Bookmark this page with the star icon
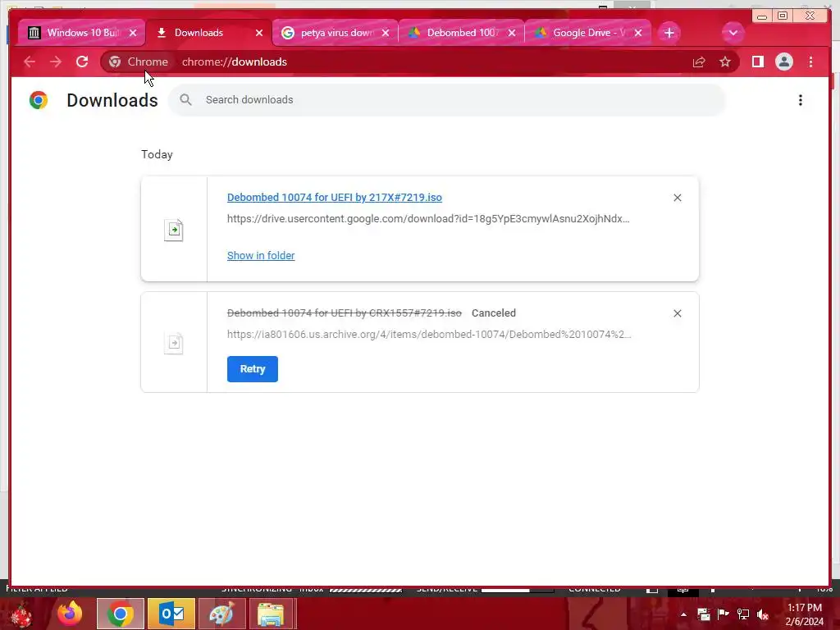Image resolution: width=840 pixels, height=630 pixels. tap(725, 62)
